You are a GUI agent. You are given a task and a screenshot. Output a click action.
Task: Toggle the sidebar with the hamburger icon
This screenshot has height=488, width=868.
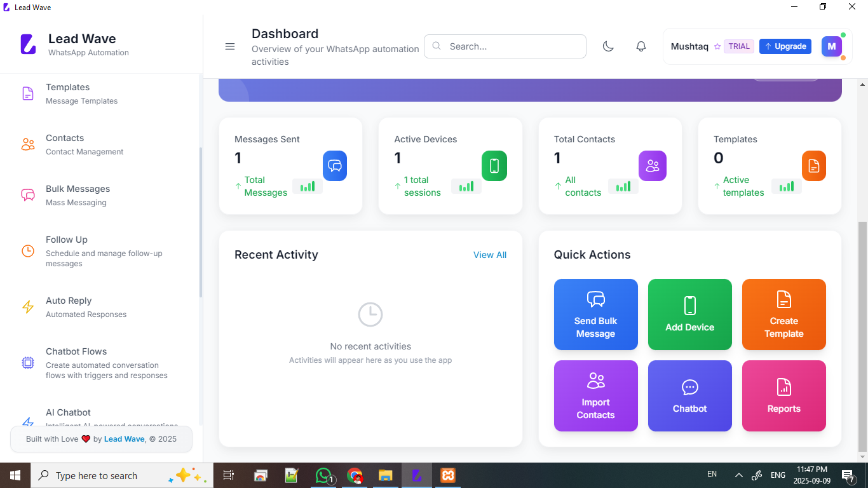[230, 46]
